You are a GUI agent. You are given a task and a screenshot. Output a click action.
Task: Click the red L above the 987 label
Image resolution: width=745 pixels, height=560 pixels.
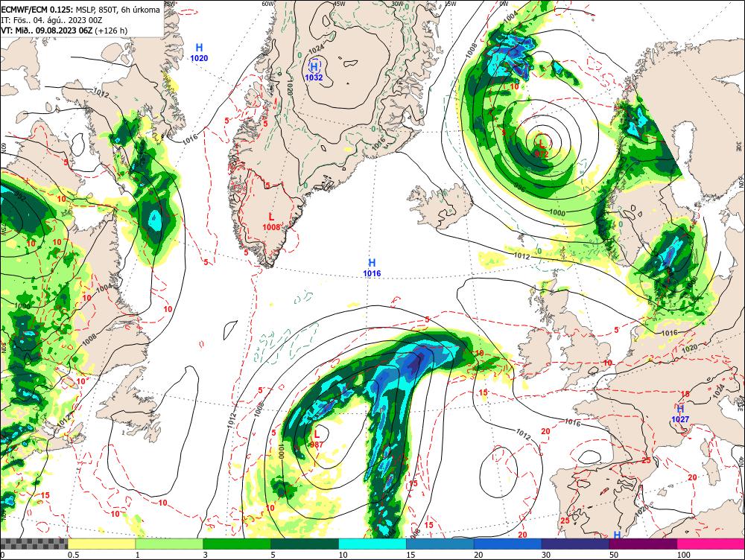(x=317, y=433)
